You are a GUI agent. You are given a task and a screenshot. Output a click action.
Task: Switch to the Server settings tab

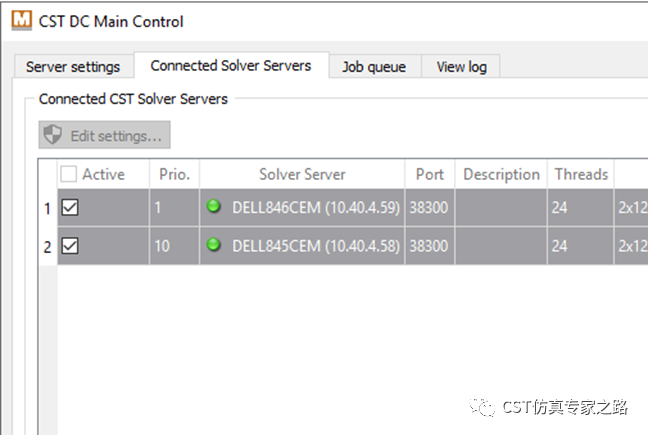[x=73, y=67]
